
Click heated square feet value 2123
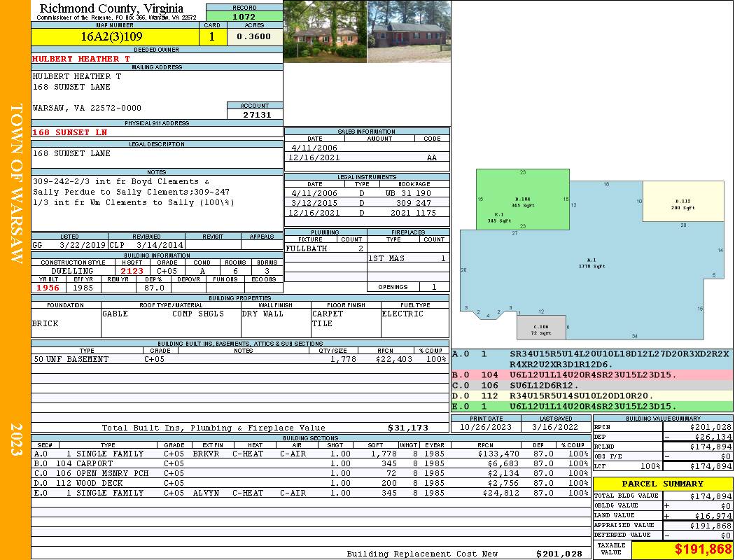coord(132,271)
